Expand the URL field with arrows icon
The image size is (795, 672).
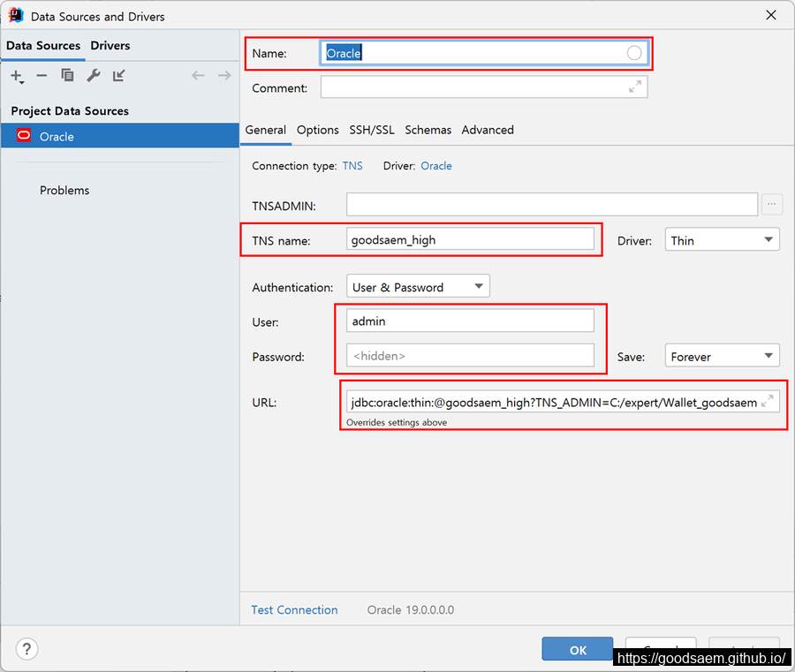click(x=768, y=401)
